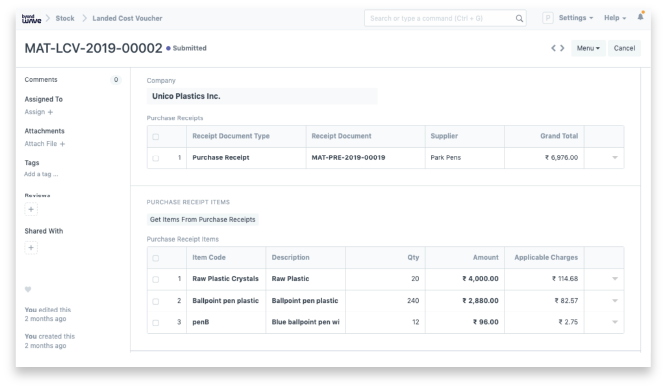Click the ₹ 2.75 applicable charges cell

point(544,322)
